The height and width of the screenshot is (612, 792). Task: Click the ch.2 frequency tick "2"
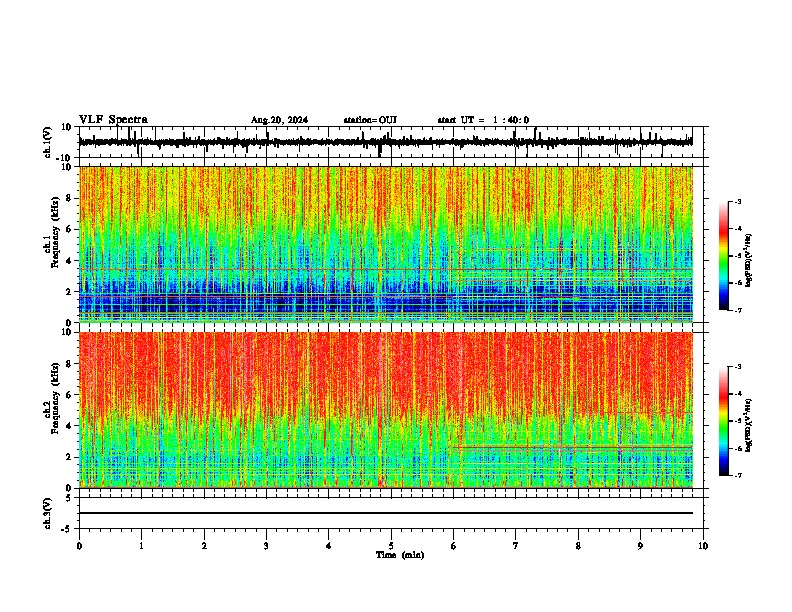(x=70, y=457)
